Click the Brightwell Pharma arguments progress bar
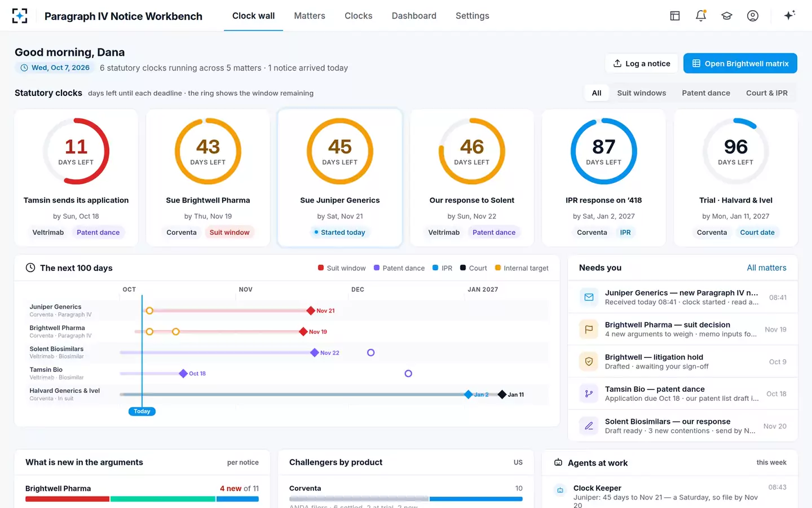Viewport: 812px width, 508px height. [142, 499]
